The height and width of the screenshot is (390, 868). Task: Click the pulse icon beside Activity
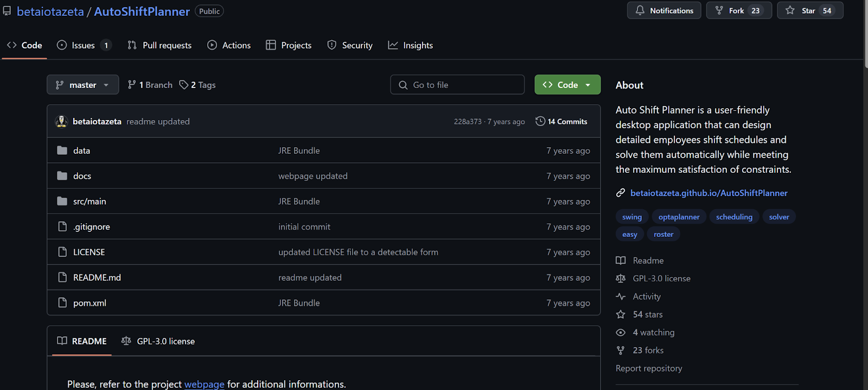621,297
